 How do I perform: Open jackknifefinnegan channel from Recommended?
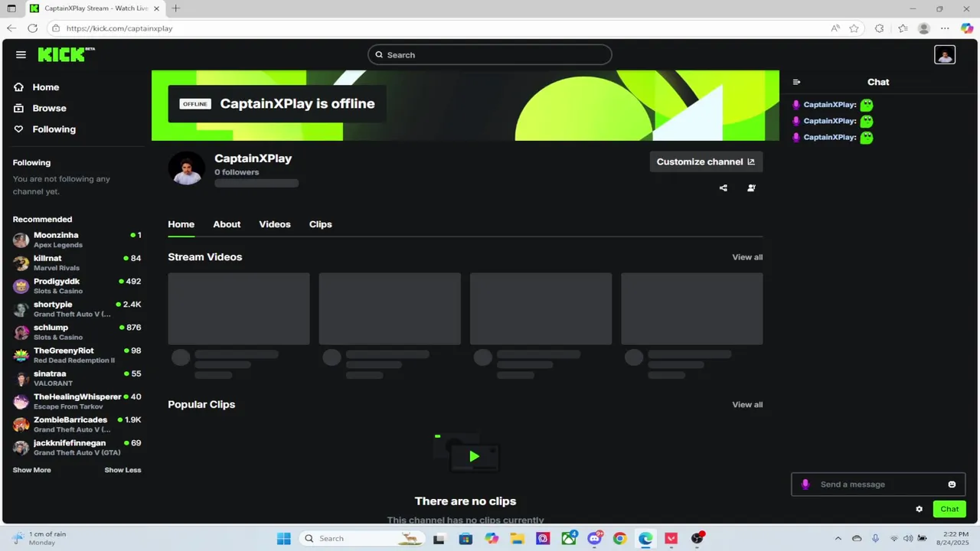77,447
